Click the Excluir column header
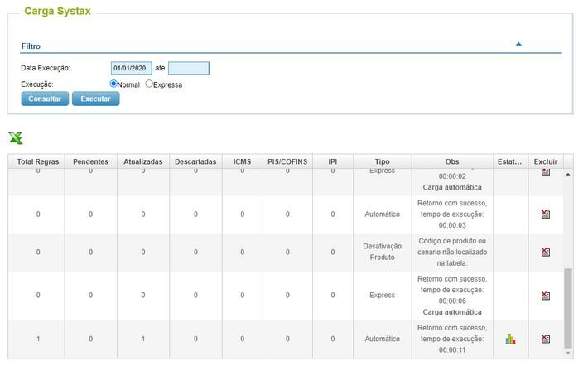 [x=546, y=161]
